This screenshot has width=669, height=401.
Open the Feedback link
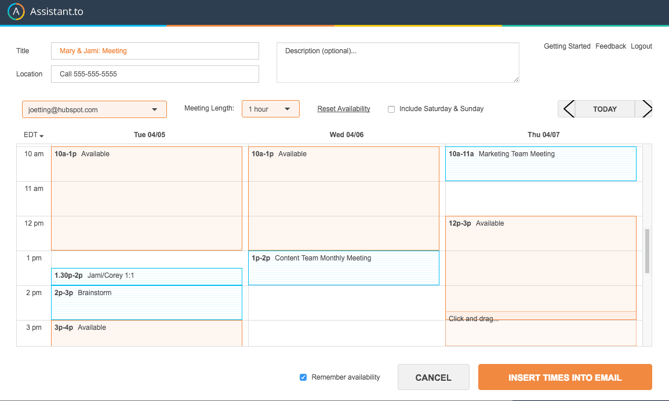click(x=610, y=46)
